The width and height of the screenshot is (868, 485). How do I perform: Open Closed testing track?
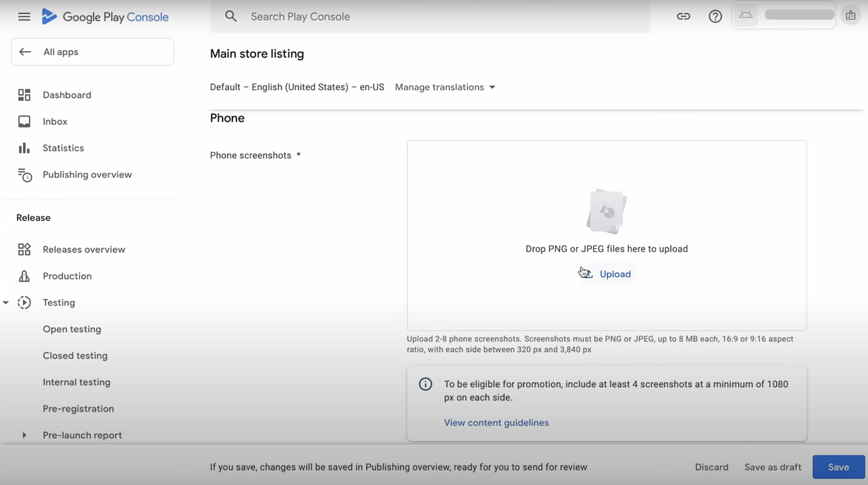click(x=75, y=356)
